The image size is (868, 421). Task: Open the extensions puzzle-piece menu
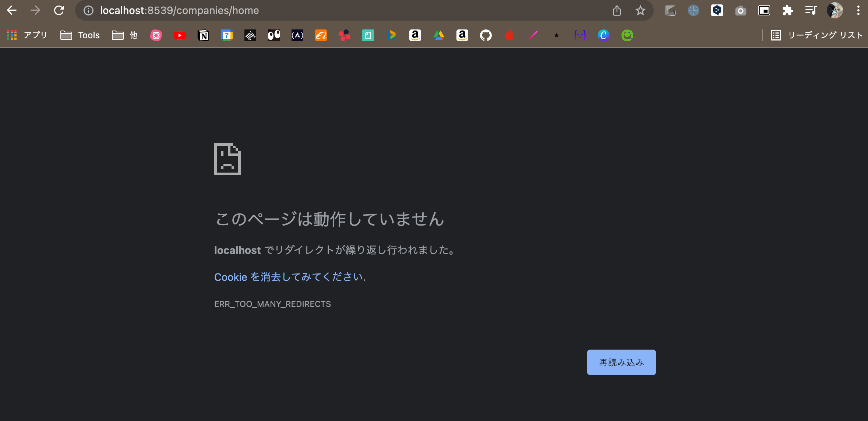click(787, 10)
